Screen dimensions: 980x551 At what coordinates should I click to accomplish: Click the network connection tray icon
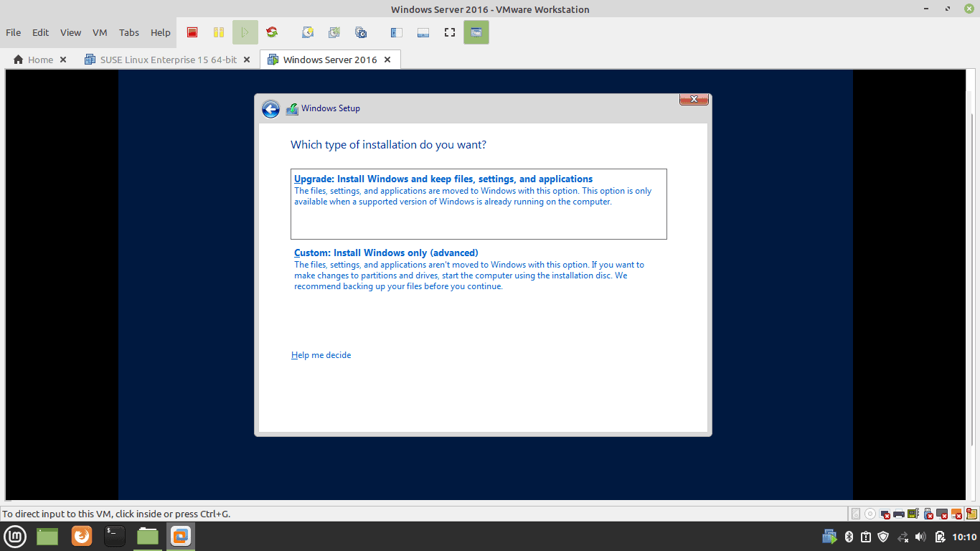pos(903,537)
